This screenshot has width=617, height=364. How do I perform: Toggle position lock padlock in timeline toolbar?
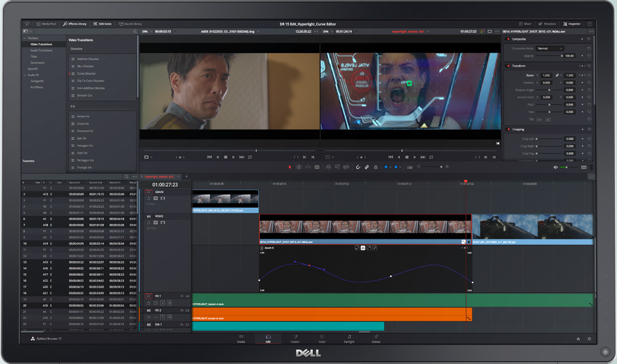[376, 167]
